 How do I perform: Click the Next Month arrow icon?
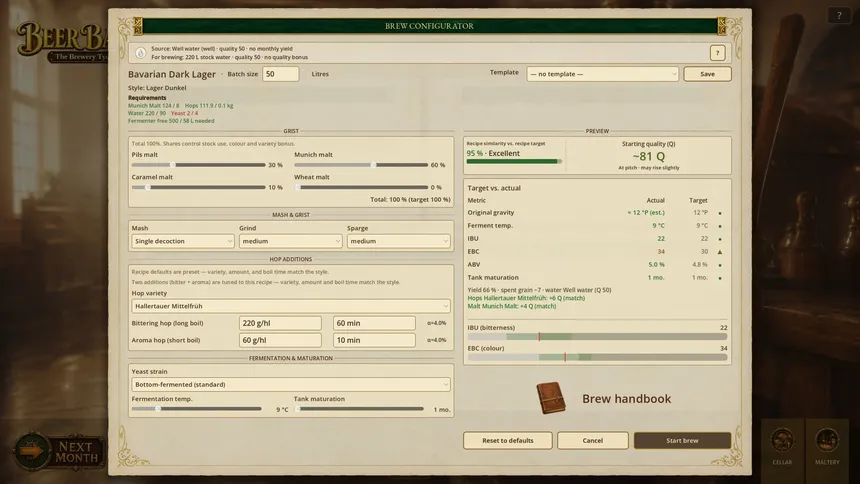[x=31, y=451]
